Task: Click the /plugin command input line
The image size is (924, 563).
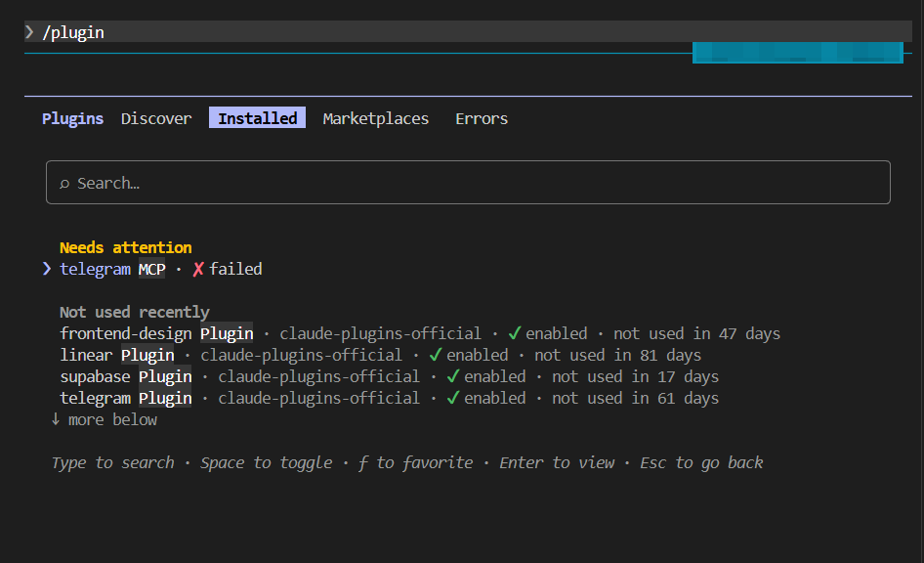Action: [x=468, y=32]
